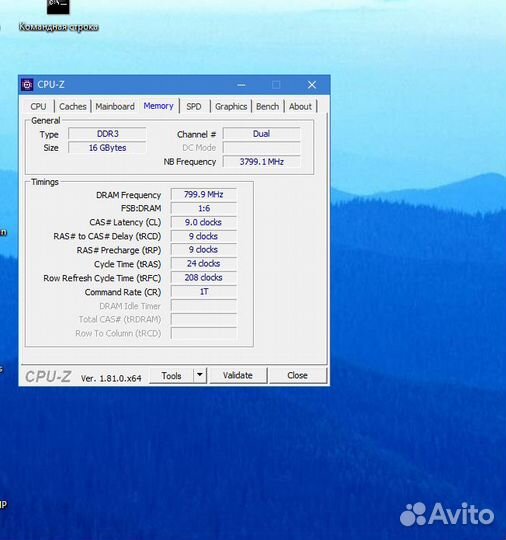The width and height of the screenshot is (506, 540).
Task: Click the Row Refresh Cycle Time (tRFC) label
Action: click(102, 278)
